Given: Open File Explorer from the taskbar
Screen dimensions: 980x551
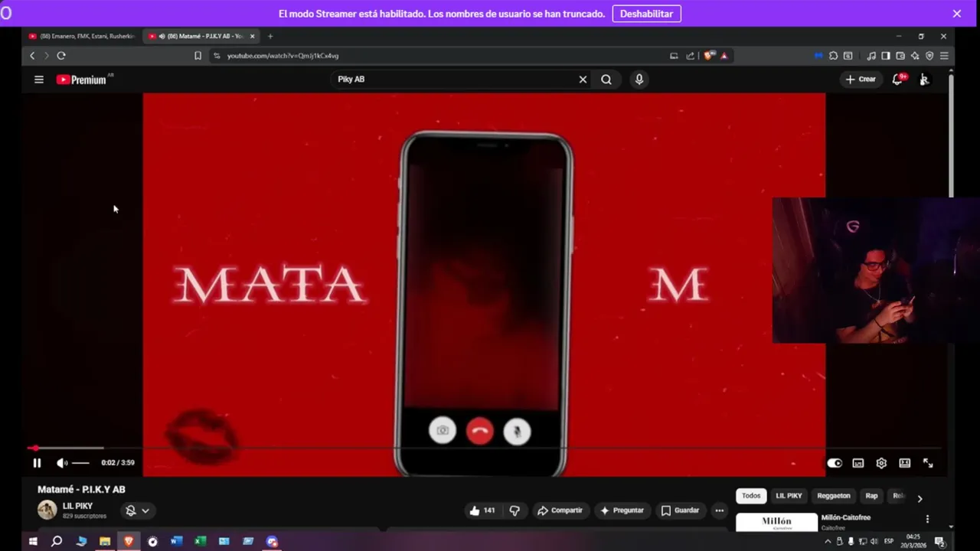Looking at the screenshot, I should 105,541.
